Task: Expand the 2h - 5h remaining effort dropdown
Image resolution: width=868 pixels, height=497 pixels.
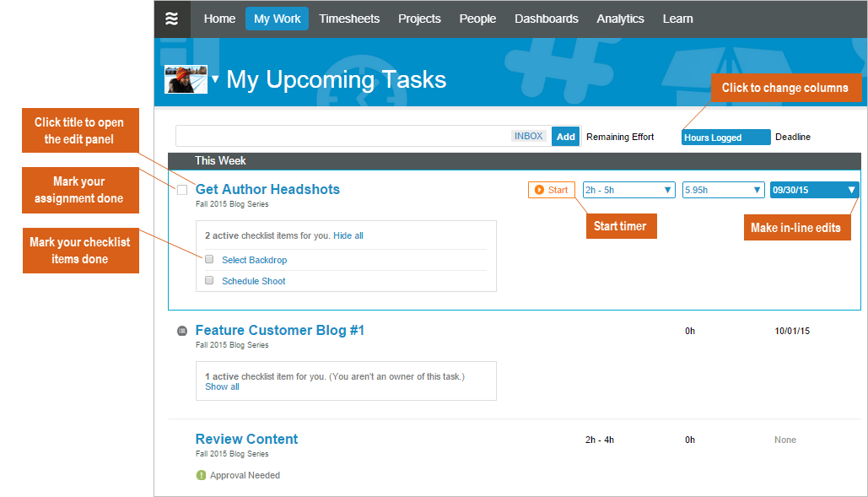Action: [x=667, y=190]
